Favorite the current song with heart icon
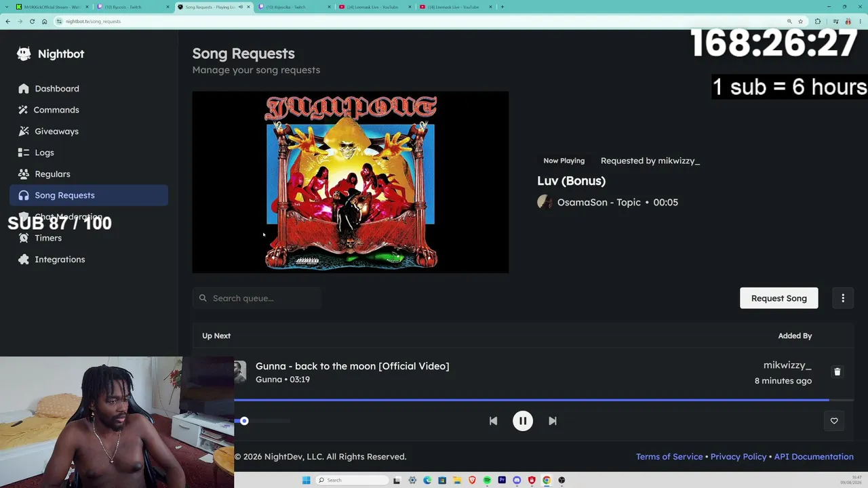The width and height of the screenshot is (868, 488). coord(834,421)
